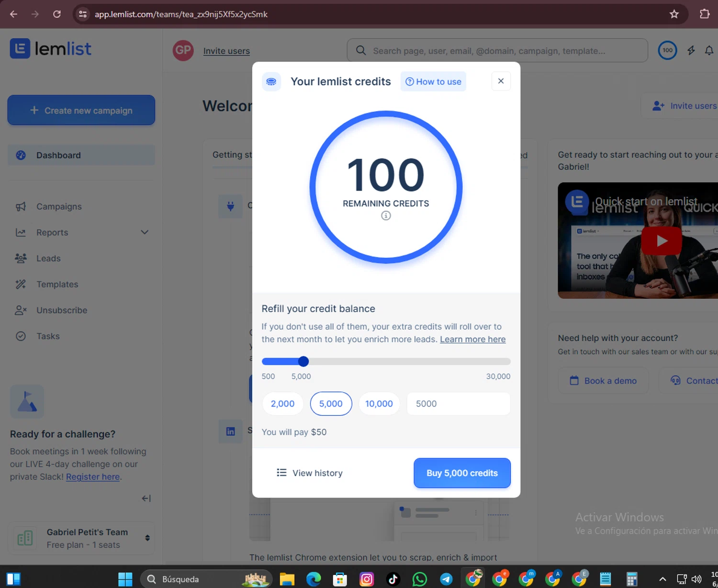
Task: Click the GP user avatar
Action: [x=183, y=50]
